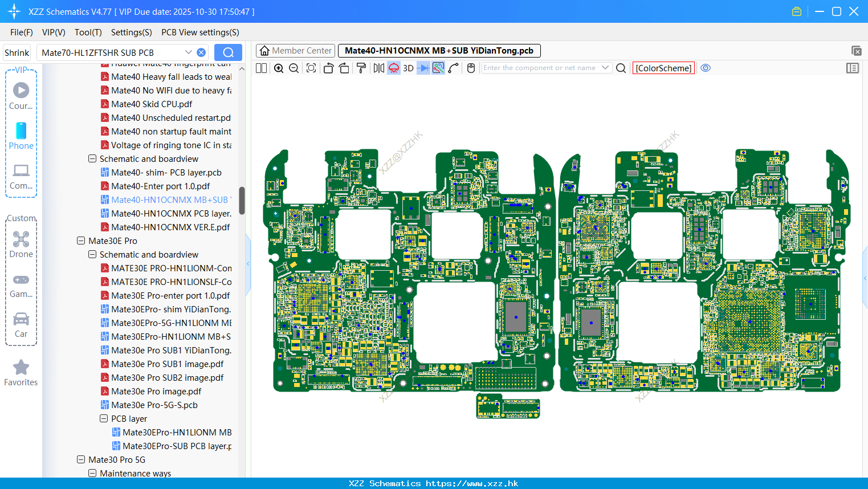Collapse the Mate30E Pro tree node
This screenshot has width=868, height=489.
coord(81,241)
